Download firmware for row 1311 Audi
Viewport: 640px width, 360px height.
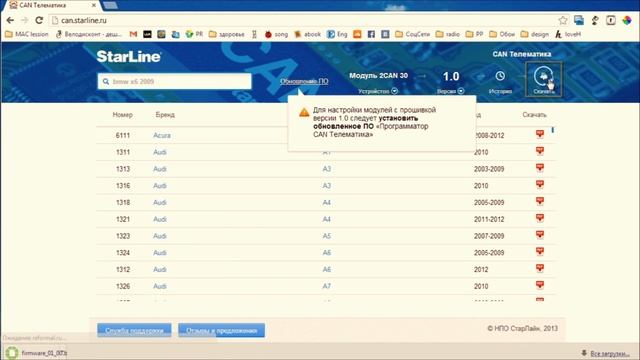click(x=540, y=151)
